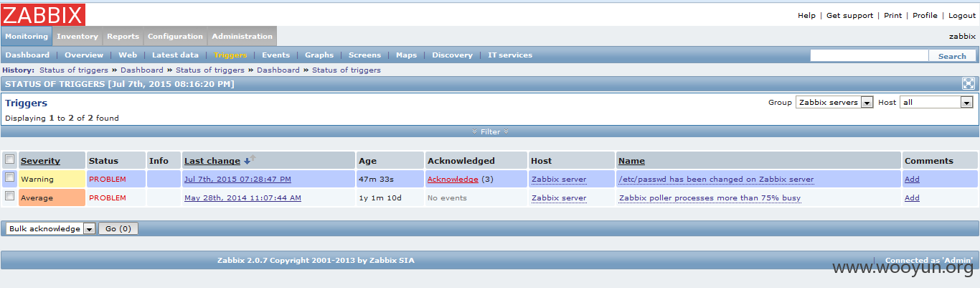This screenshot has width=980, height=288.
Task: Click PROBLEM status in Average row
Action: (108, 198)
